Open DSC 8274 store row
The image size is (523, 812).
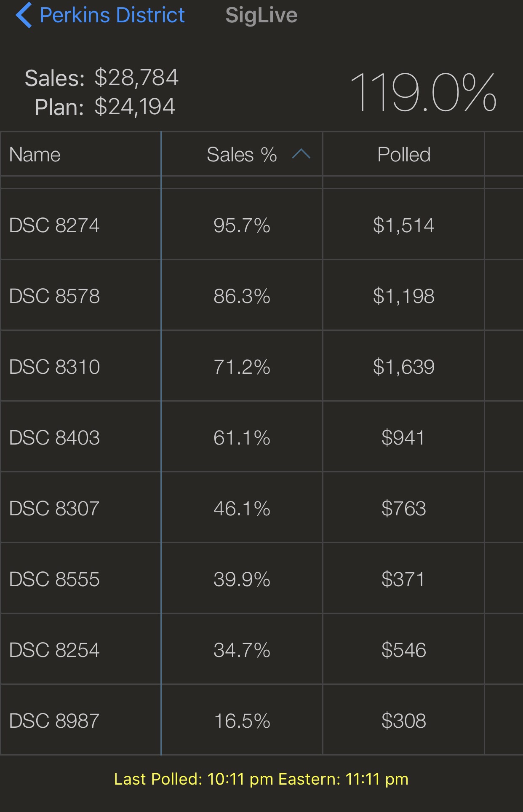point(54,225)
